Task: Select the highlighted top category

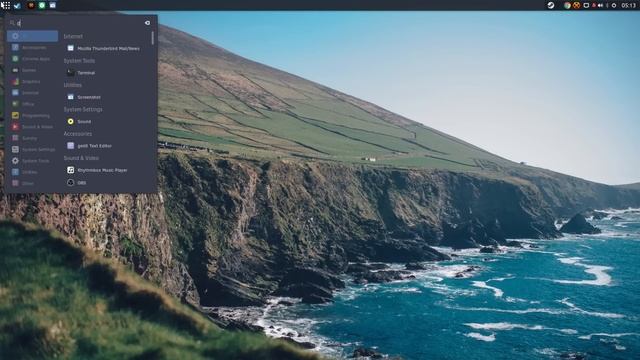Action: (x=32, y=36)
